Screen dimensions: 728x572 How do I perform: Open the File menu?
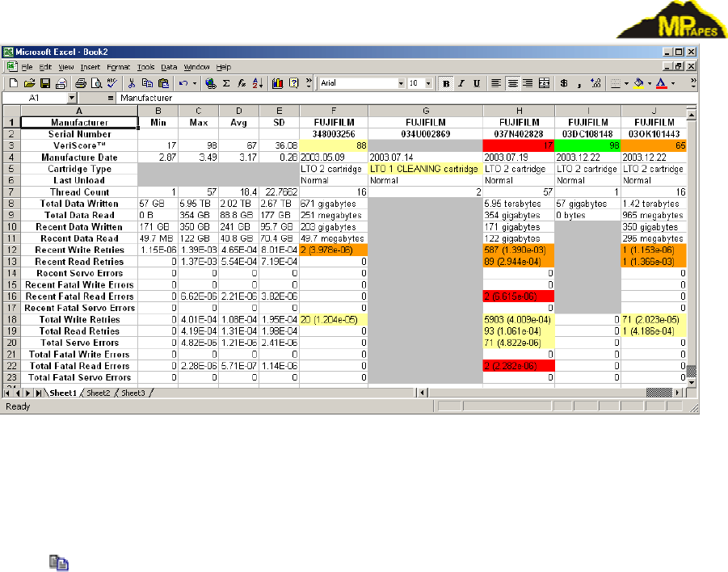(x=27, y=67)
